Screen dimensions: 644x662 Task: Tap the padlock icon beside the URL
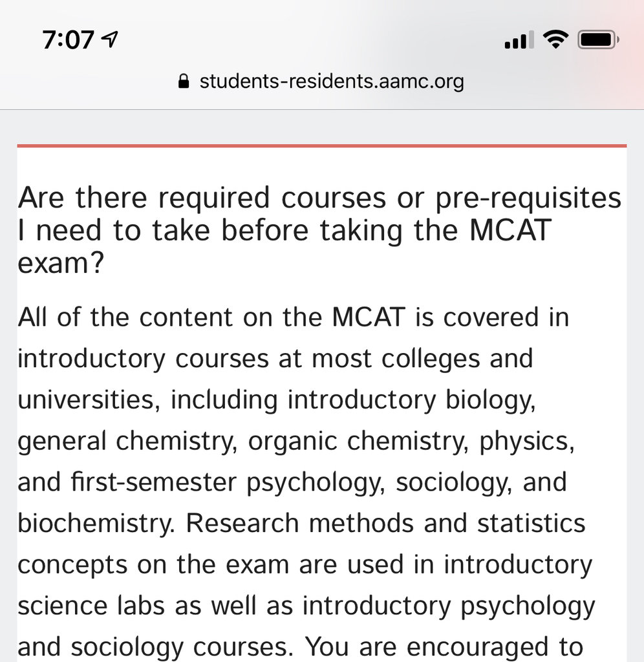(x=184, y=81)
